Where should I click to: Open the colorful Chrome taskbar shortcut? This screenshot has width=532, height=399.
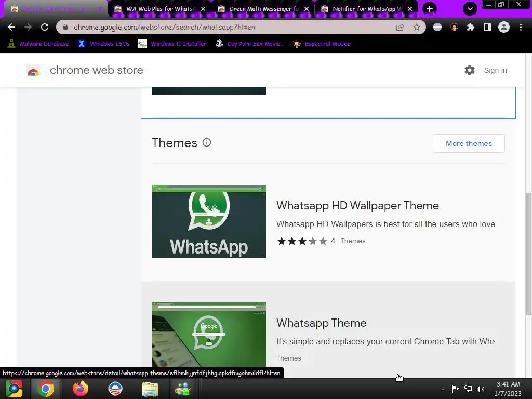14,389
